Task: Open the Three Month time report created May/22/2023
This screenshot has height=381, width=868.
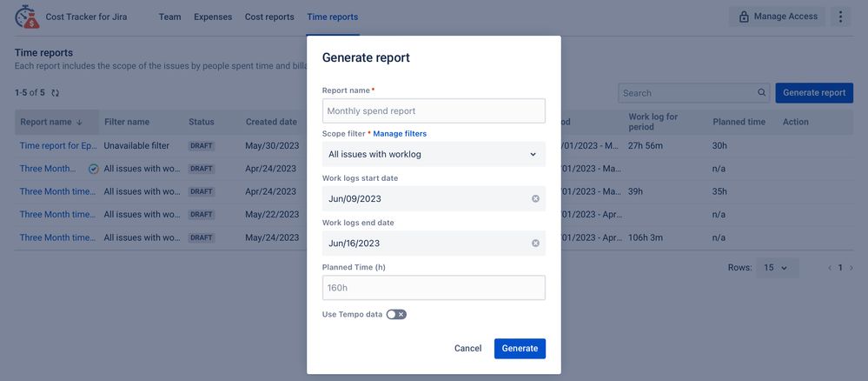Action: (57, 214)
